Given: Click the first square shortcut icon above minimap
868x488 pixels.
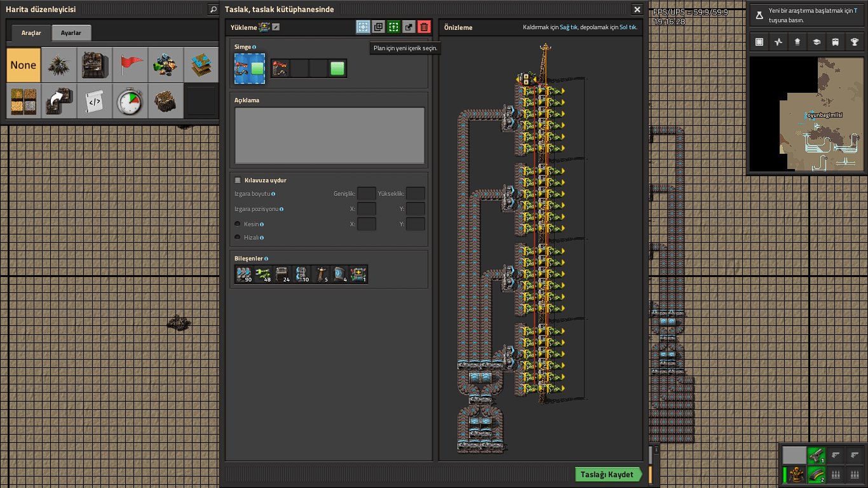Looking at the screenshot, I should 759,42.
